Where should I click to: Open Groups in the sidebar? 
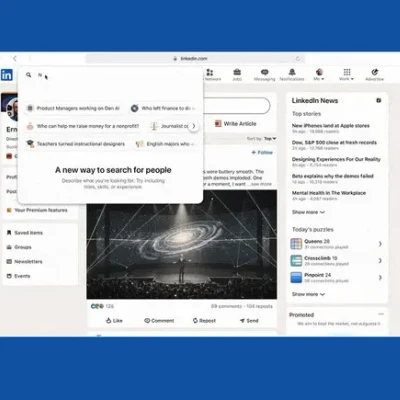19,247
